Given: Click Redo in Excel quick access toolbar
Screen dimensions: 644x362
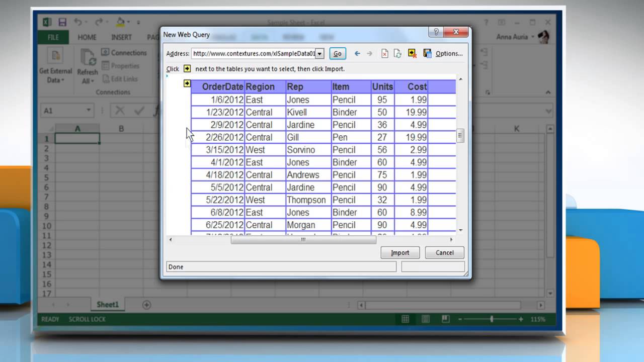Looking at the screenshot, I should point(99,22).
